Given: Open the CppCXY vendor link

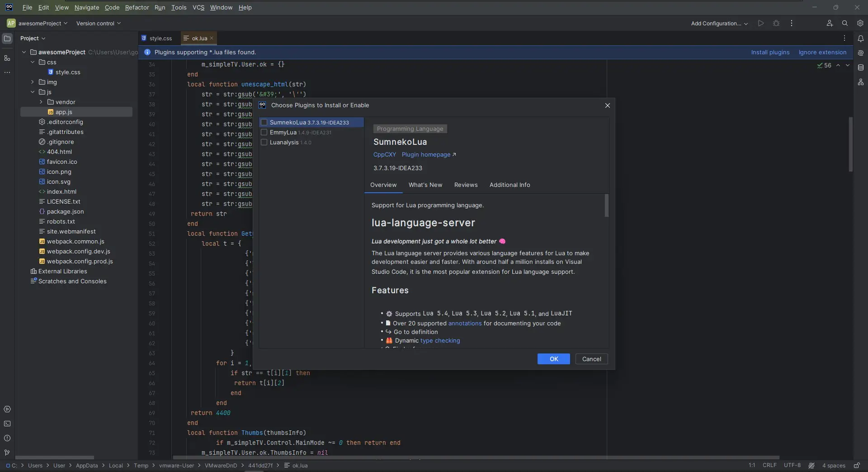Looking at the screenshot, I should (385, 154).
